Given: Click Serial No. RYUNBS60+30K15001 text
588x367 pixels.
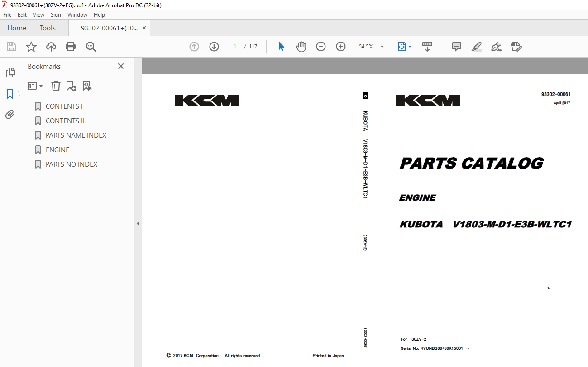Looking at the screenshot, I should pos(435,348).
